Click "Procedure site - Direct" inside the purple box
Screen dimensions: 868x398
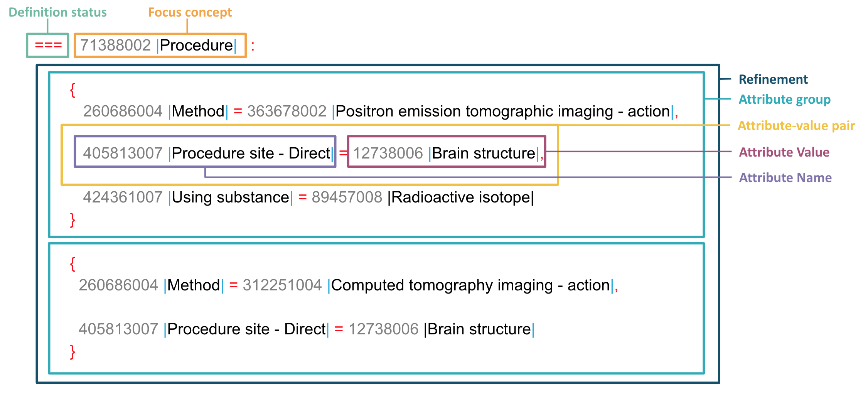click(251, 153)
